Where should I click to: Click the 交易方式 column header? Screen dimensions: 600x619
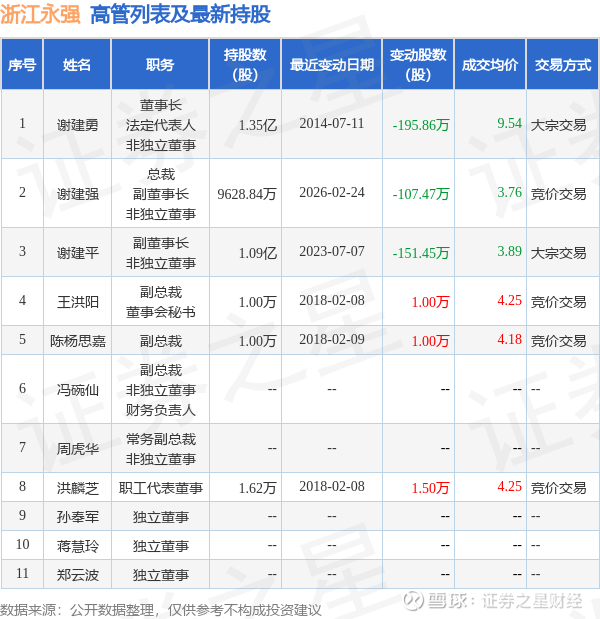click(562, 64)
